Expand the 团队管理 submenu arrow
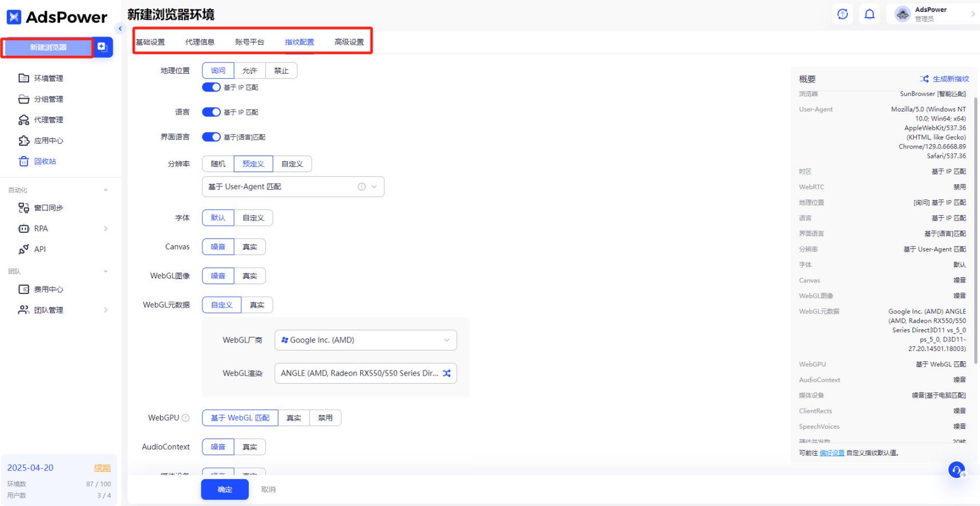 [x=106, y=310]
